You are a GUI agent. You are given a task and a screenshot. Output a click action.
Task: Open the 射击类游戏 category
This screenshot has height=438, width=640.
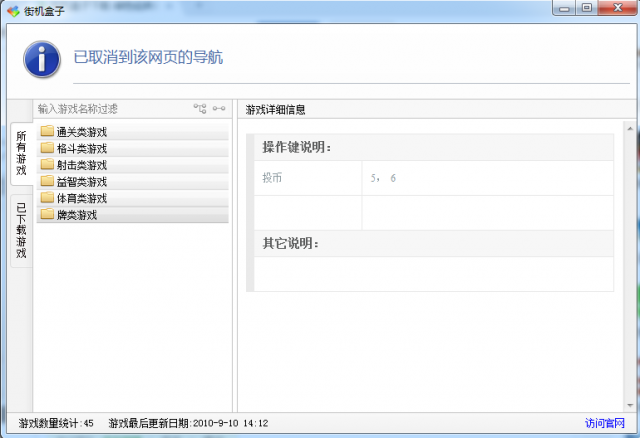[x=133, y=165]
